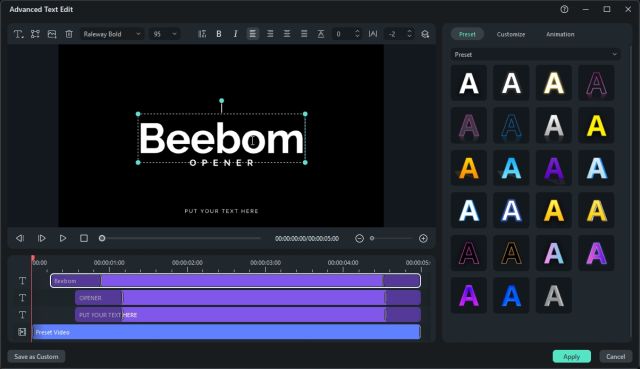Select the yellow glow A preset in first row

553,83
